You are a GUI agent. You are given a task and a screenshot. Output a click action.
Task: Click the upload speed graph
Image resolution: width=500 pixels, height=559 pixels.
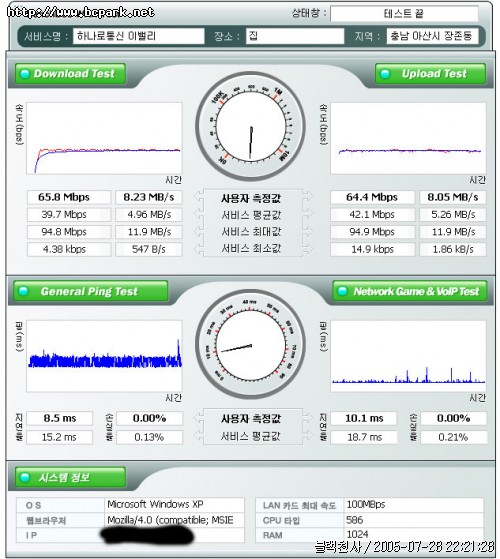[x=408, y=138]
